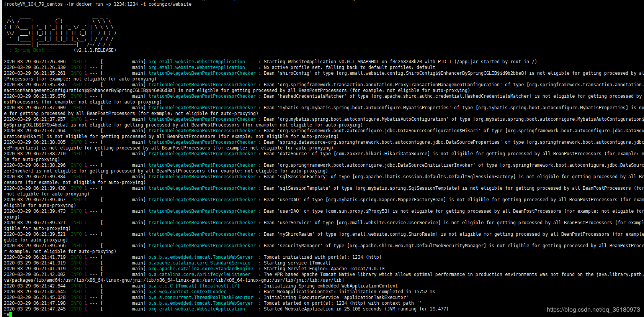Click the 'userDAO' com.sun.proxy.$Proxy53 log entry
This screenshot has width=644, height=317.
[x=454, y=211]
